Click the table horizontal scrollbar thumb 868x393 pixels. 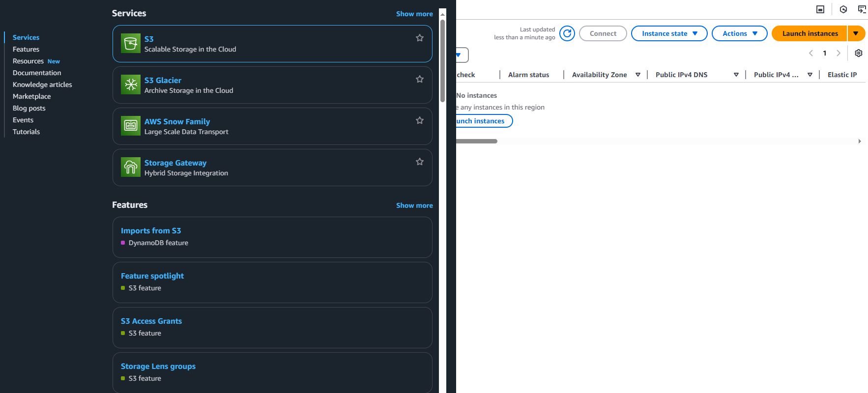[x=477, y=141]
